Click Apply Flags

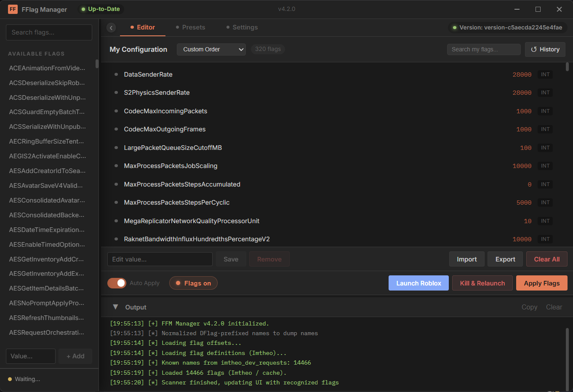click(x=542, y=283)
